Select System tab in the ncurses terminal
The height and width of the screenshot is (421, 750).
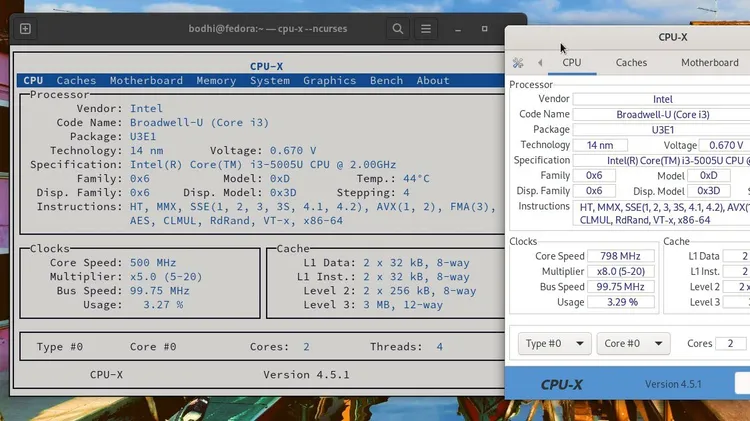point(270,80)
